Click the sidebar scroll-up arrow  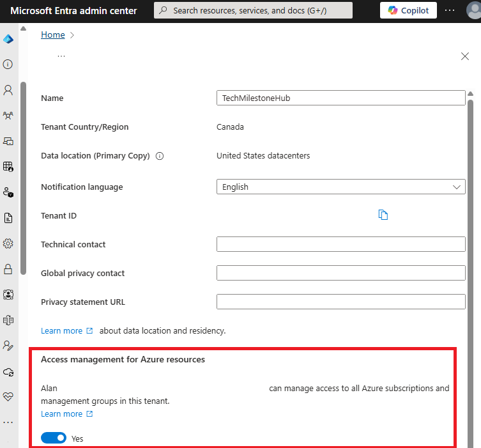23,29
